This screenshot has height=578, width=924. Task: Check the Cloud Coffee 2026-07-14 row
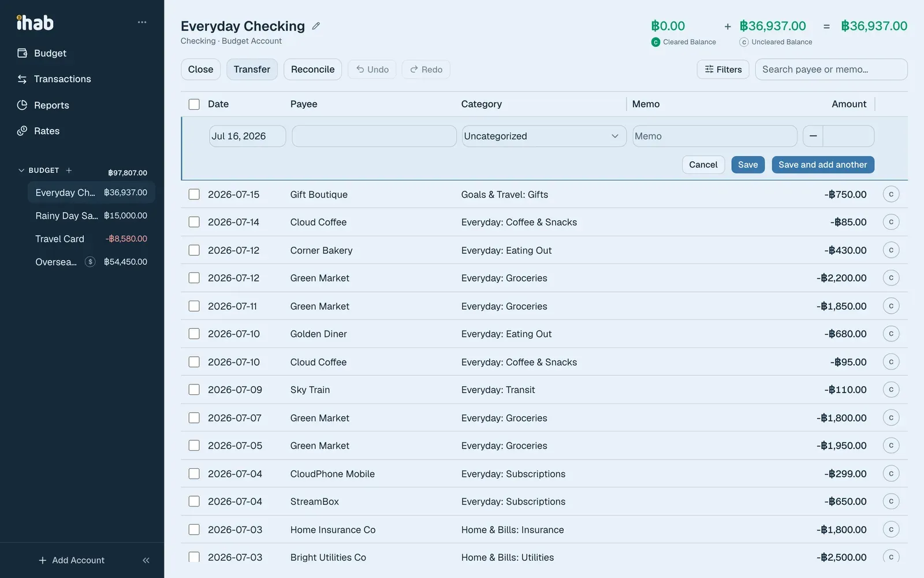[x=194, y=222]
